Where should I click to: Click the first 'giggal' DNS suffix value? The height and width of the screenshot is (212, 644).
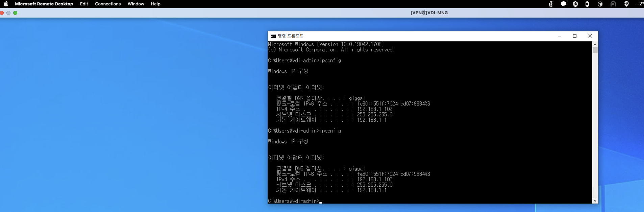point(357,98)
